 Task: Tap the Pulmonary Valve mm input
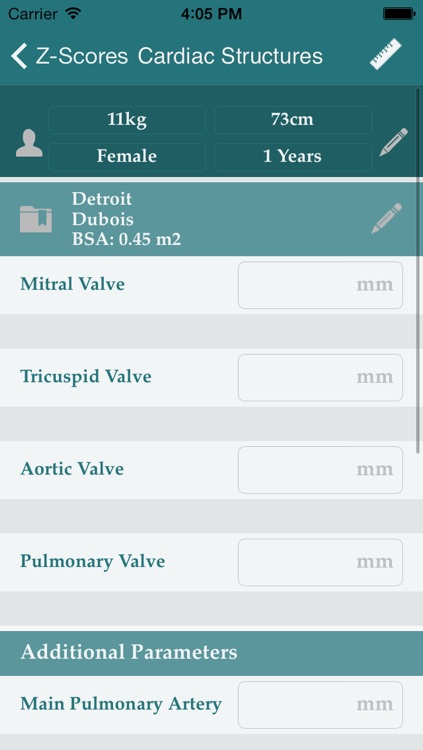(320, 562)
